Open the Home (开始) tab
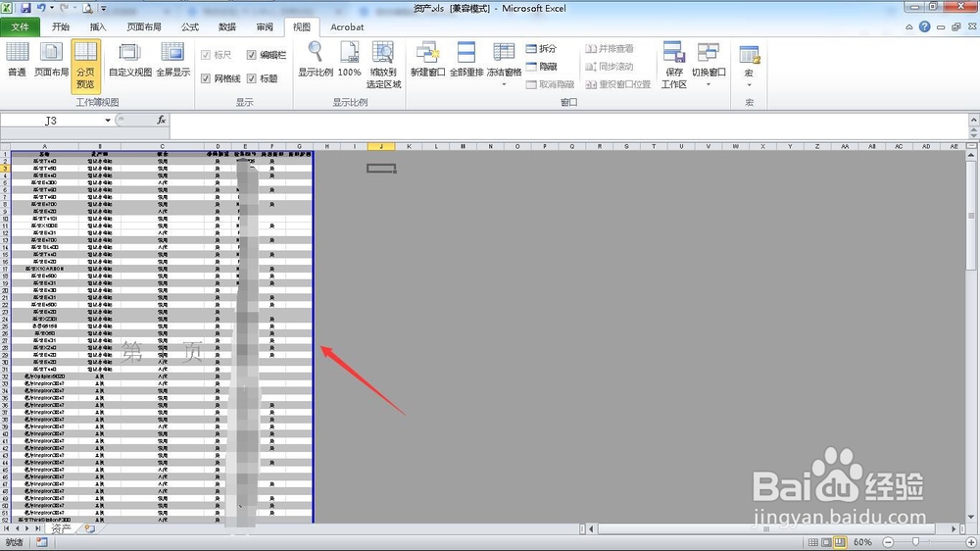Viewport: 980px width, 551px height. [x=61, y=26]
